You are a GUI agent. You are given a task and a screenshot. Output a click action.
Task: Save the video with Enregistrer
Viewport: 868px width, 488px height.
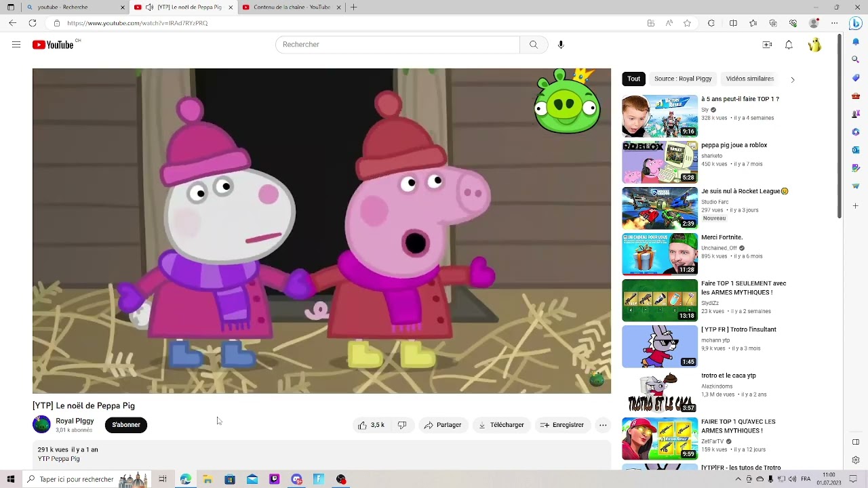pyautogui.click(x=562, y=425)
